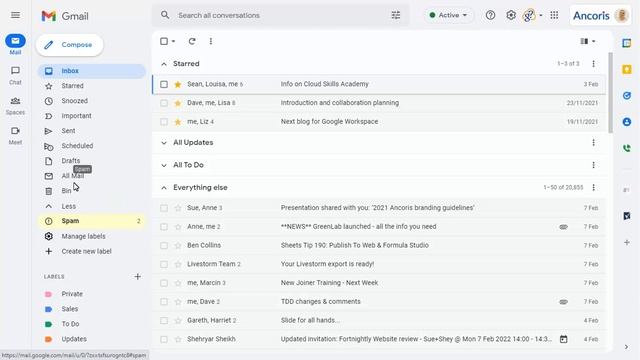Go to Inbox folder
Screen dimensions: 640x360
click(x=92, y=71)
